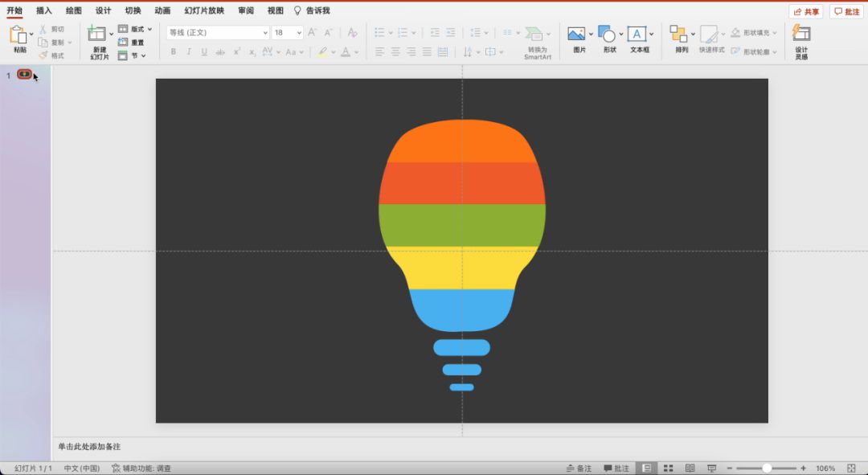The image size is (868, 475).
Task: Click the Share 共享 button
Action: click(805, 11)
